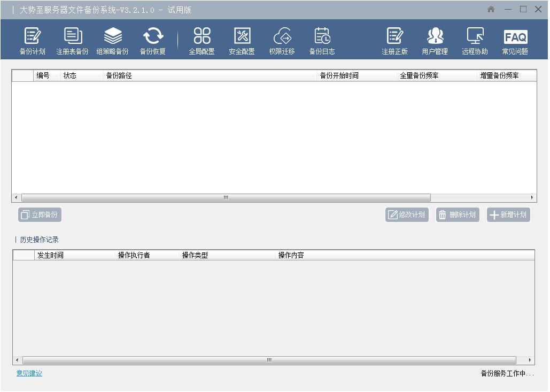Screen dimensions: 550x392
Task: Click the 修改计划 edit plan button
Action: [x=407, y=215]
